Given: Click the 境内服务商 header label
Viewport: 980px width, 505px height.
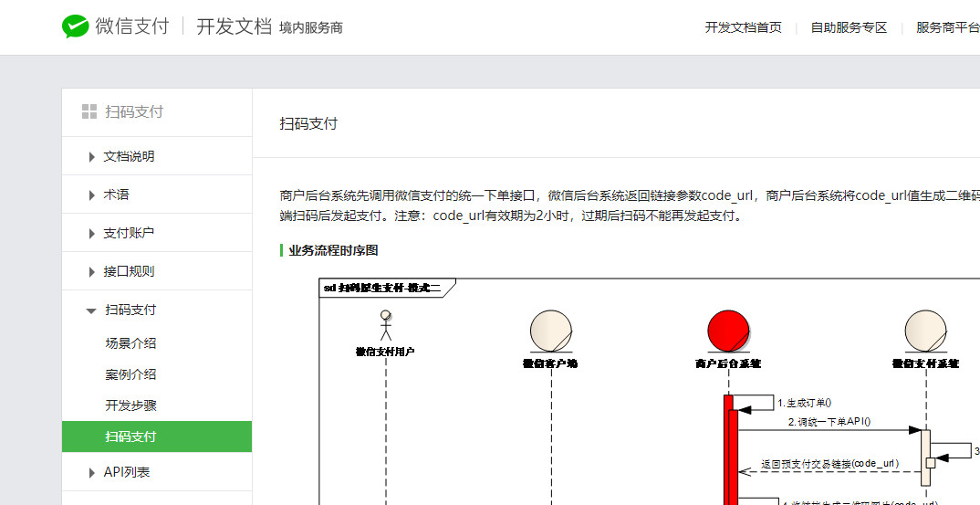Looking at the screenshot, I should click(310, 28).
